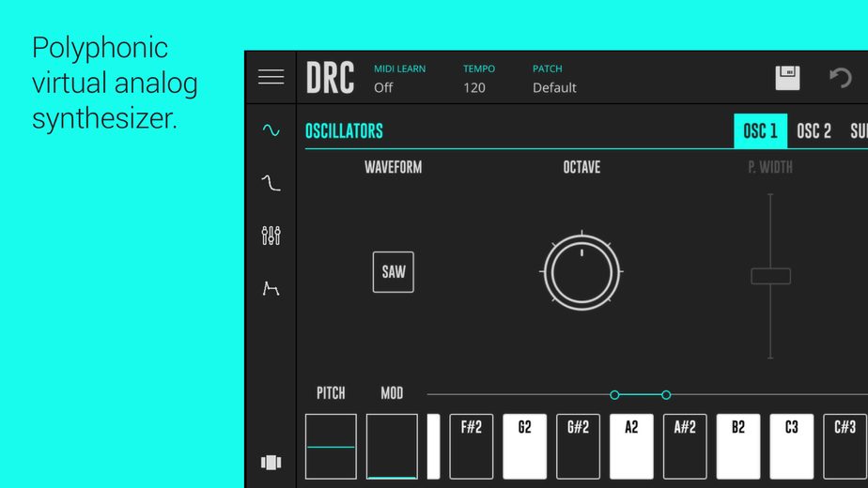Switch to OSC 1 tab

pyautogui.click(x=760, y=131)
